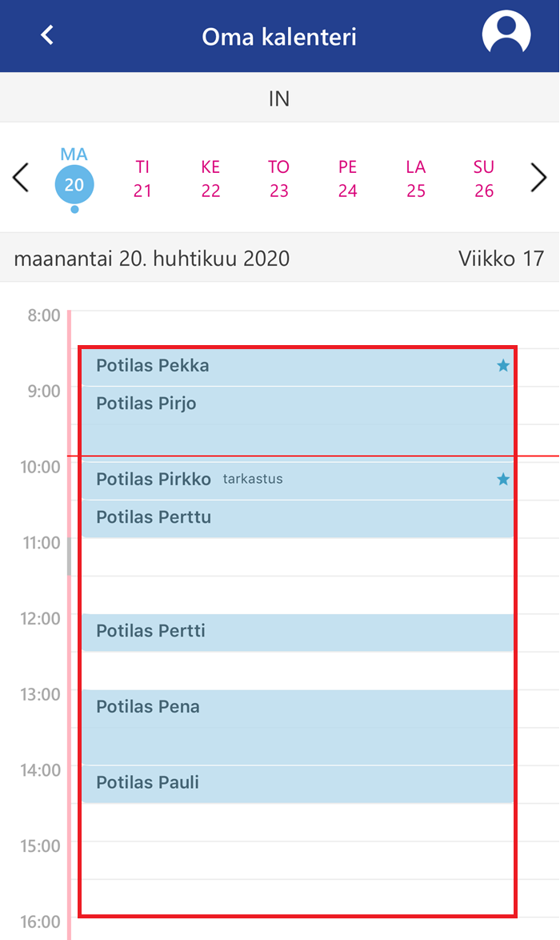
Task: Click the star on Potilas Pirkko appointment
Action: [x=503, y=479]
